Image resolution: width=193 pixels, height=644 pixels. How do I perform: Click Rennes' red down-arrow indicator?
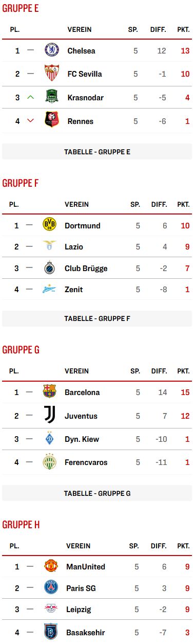pyautogui.click(x=30, y=121)
